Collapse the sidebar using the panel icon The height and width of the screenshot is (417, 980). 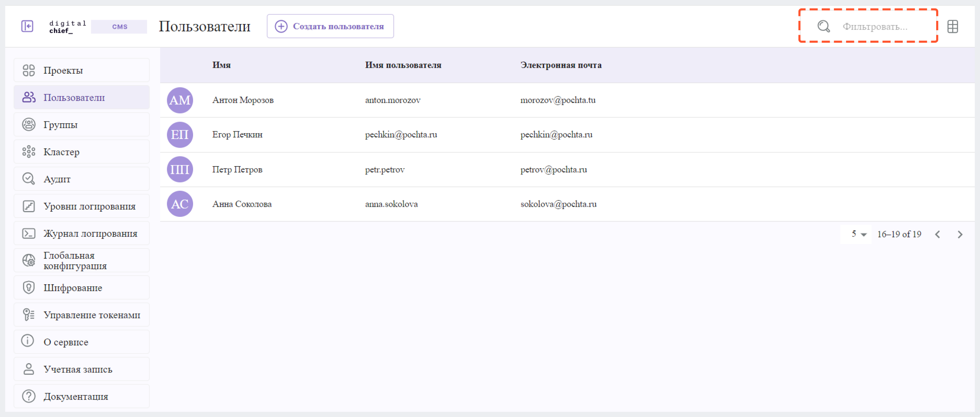pyautogui.click(x=27, y=26)
